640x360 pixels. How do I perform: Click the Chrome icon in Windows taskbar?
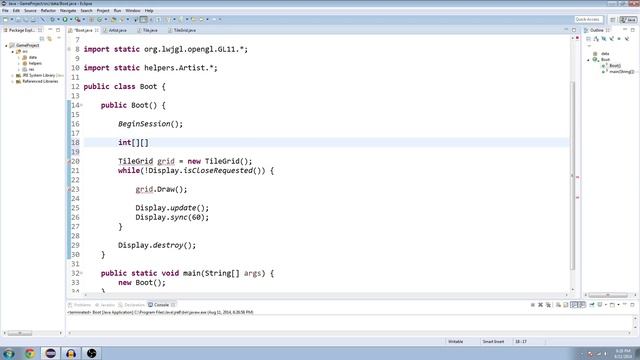pyautogui.click(x=29, y=353)
